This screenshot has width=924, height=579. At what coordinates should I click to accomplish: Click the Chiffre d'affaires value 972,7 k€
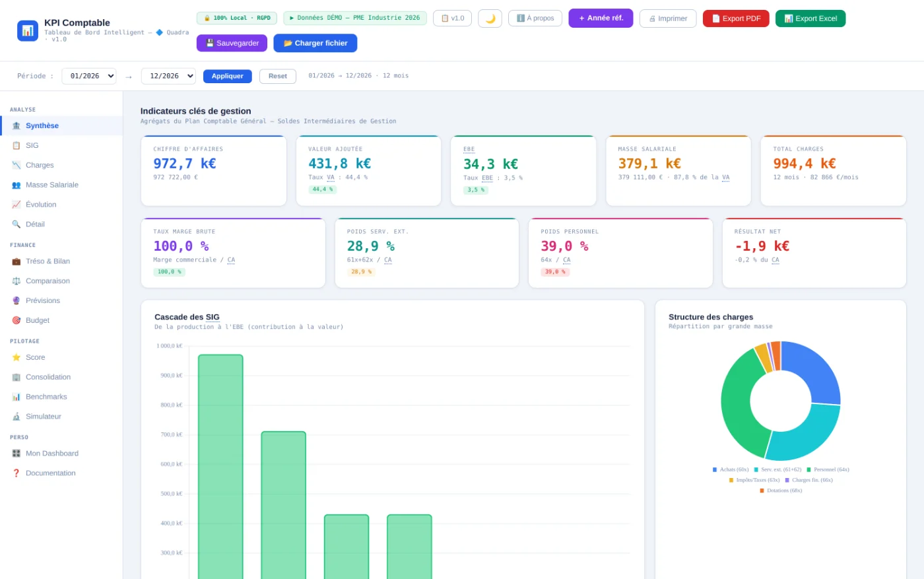tap(185, 163)
